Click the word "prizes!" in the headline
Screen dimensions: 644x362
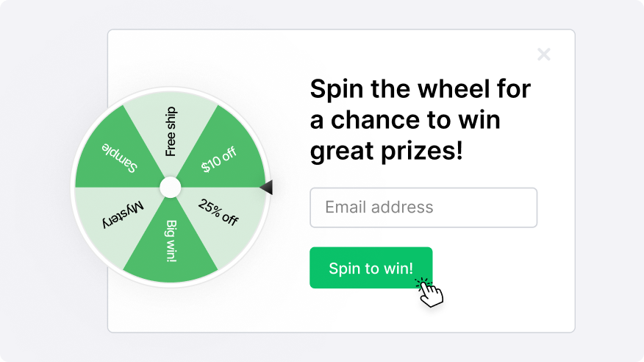[421, 152]
